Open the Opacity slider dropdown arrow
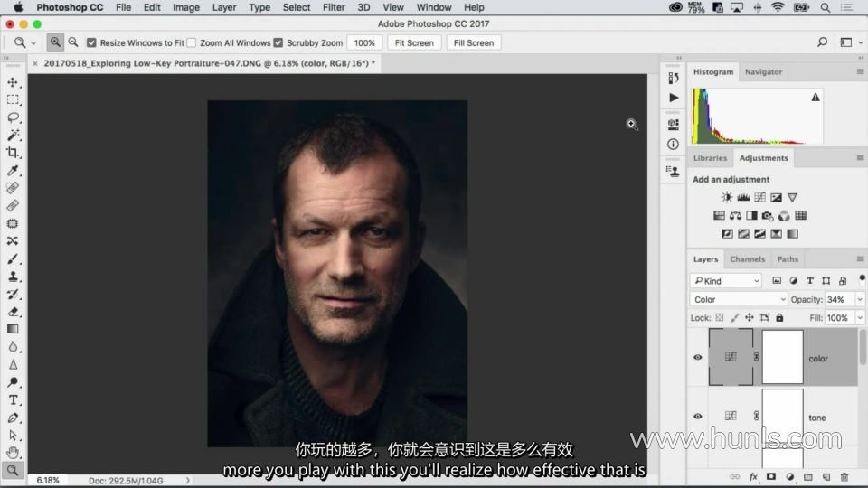The height and width of the screenshot is (488, 868). pos(860,299)
